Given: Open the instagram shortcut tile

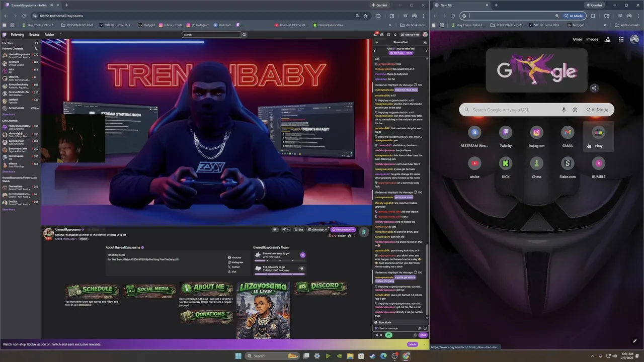Looking at the screenshot, I should [x=536, y=136].
